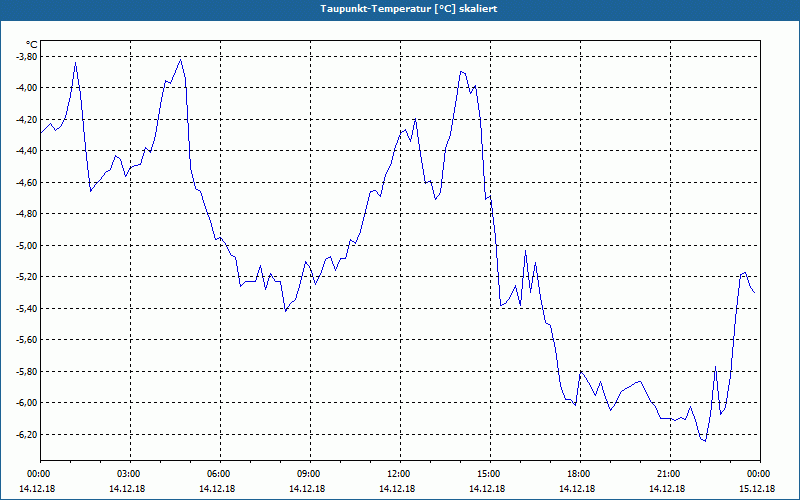
Task: Click the -4,20 y-axis label
Action: pos(28,119)
